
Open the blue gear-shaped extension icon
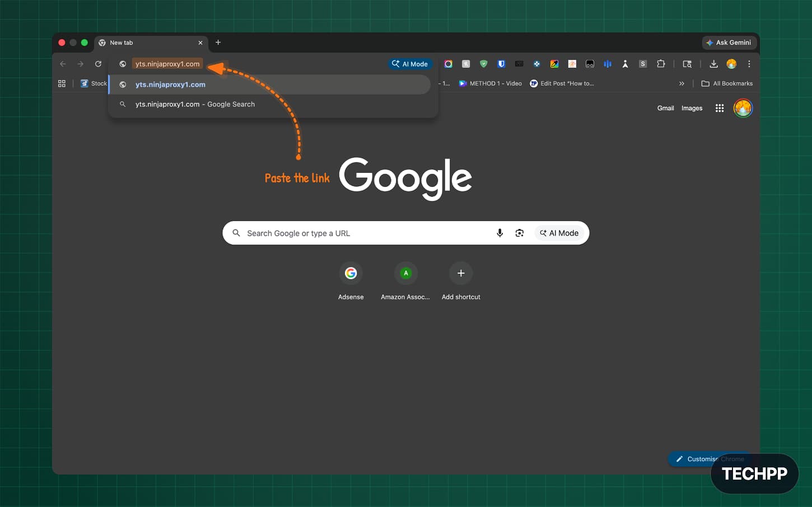pos(536,64)
